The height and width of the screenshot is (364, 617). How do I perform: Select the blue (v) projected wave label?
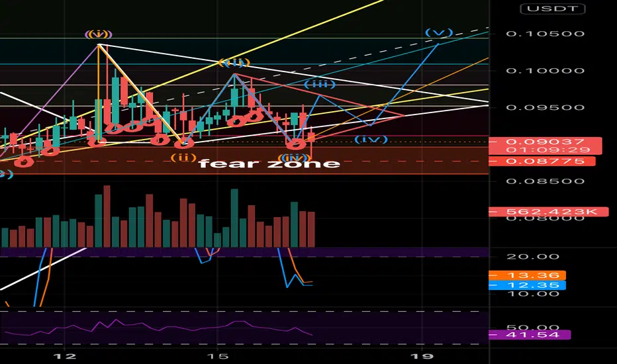439,32
